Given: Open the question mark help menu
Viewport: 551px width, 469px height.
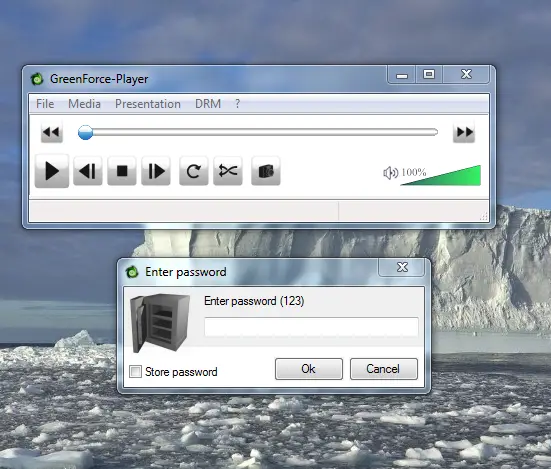Looking at the screenshot, I should coord(238,104).
